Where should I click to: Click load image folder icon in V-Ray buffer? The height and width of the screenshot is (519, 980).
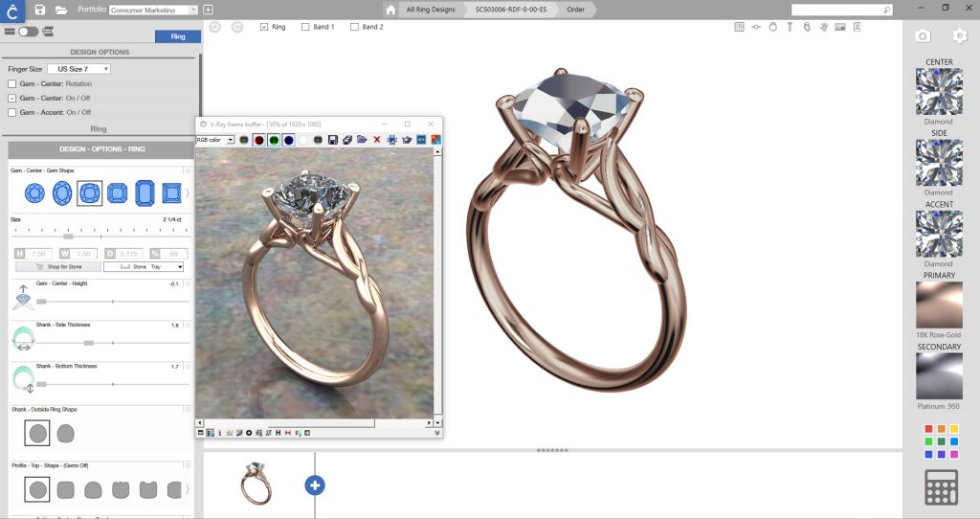click(x=362, y=140)
